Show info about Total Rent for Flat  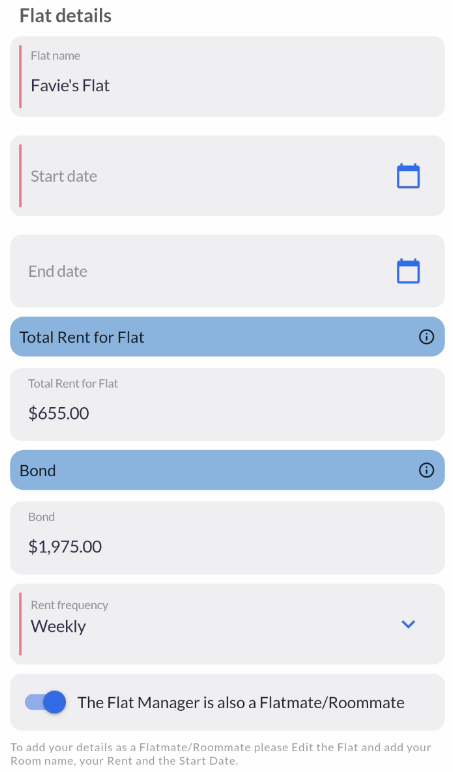[x=426, y=337]
